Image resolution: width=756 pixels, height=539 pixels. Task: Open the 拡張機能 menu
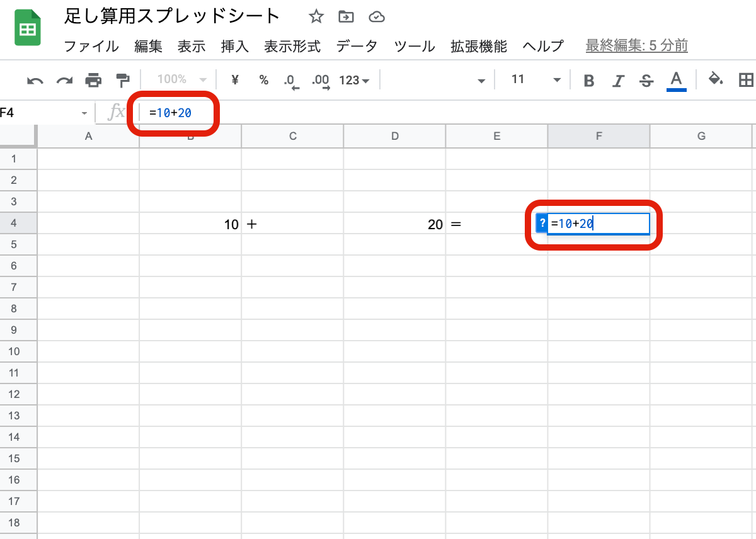click(479, 46)
